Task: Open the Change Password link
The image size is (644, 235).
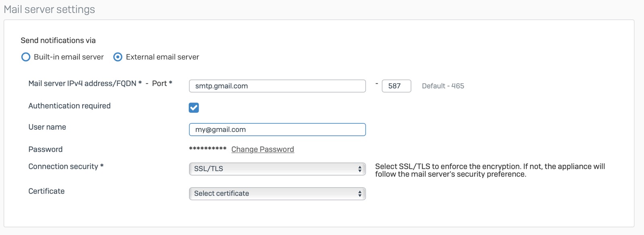Action: pyautogui.click(x=262, y=149)
